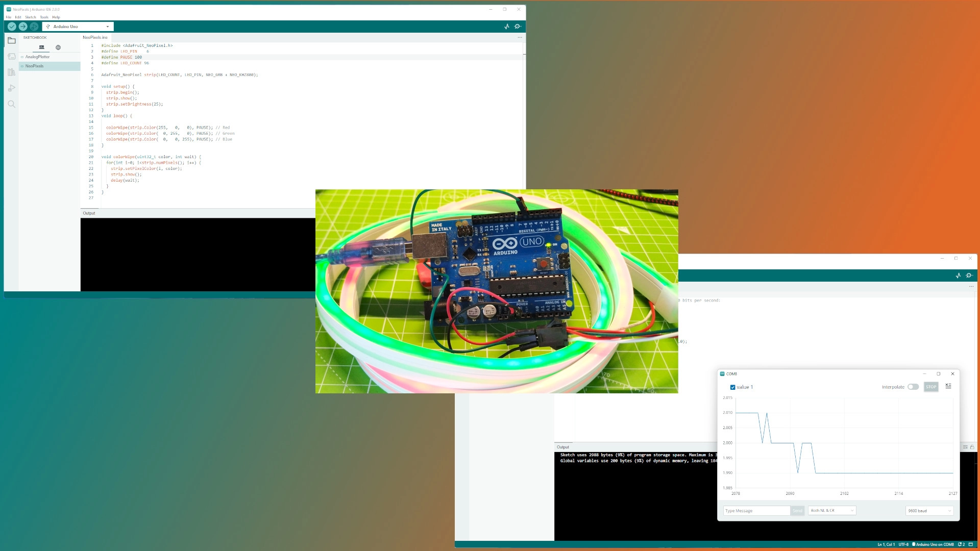
Task: Click the Type Message input field
Action: coord(756,511)
